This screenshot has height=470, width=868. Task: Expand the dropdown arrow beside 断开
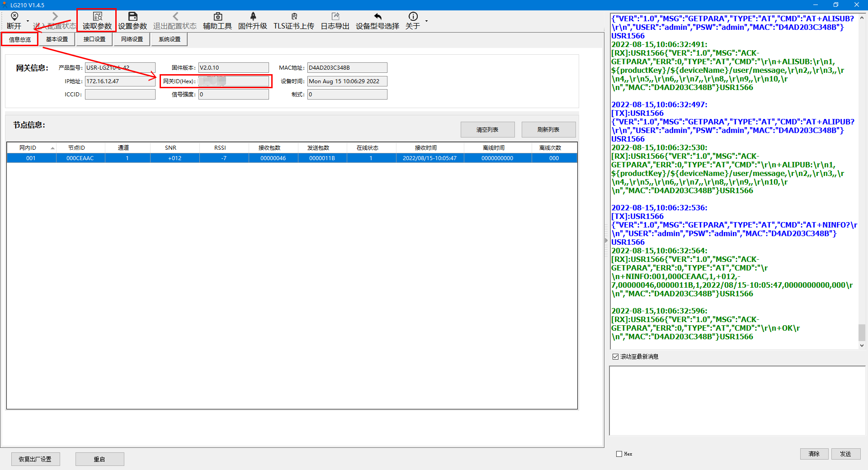28,21
